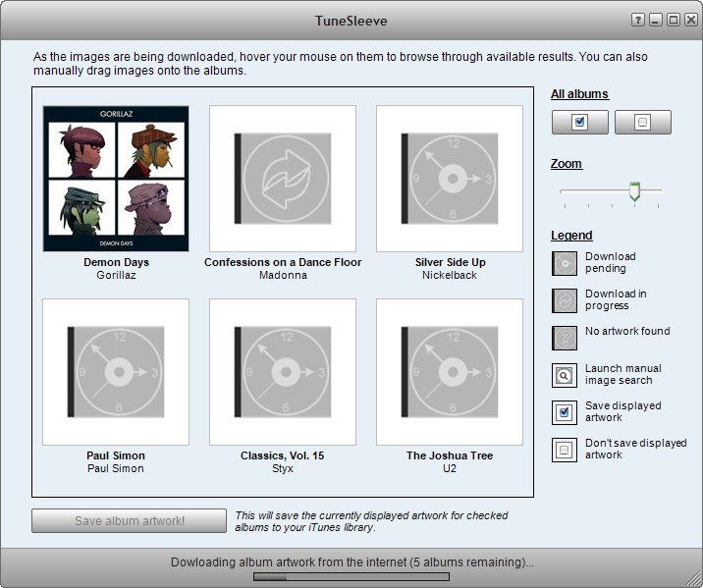Click the "Nickelback" artist name

tap(450, 275)
